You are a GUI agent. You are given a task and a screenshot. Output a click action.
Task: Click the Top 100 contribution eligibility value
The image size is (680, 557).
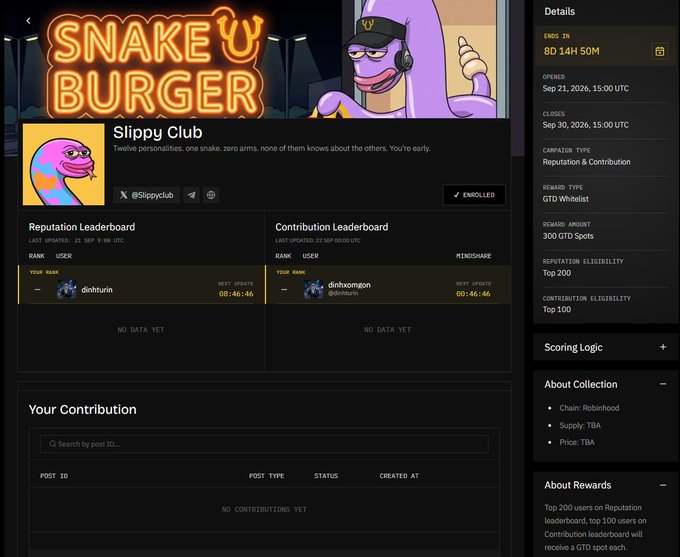pyautogui.click(x=556, y=309)
